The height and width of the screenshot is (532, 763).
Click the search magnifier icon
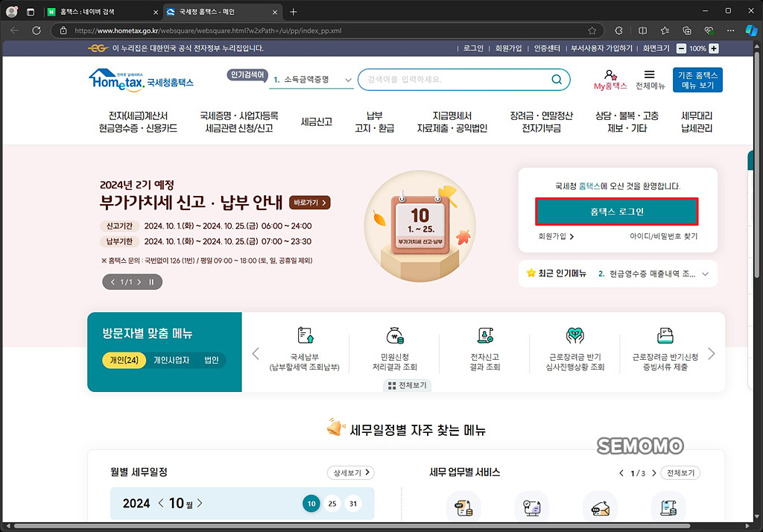(x=556, y=79)
